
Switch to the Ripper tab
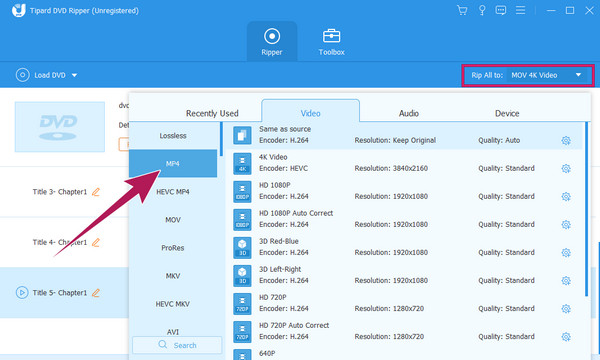272,41
